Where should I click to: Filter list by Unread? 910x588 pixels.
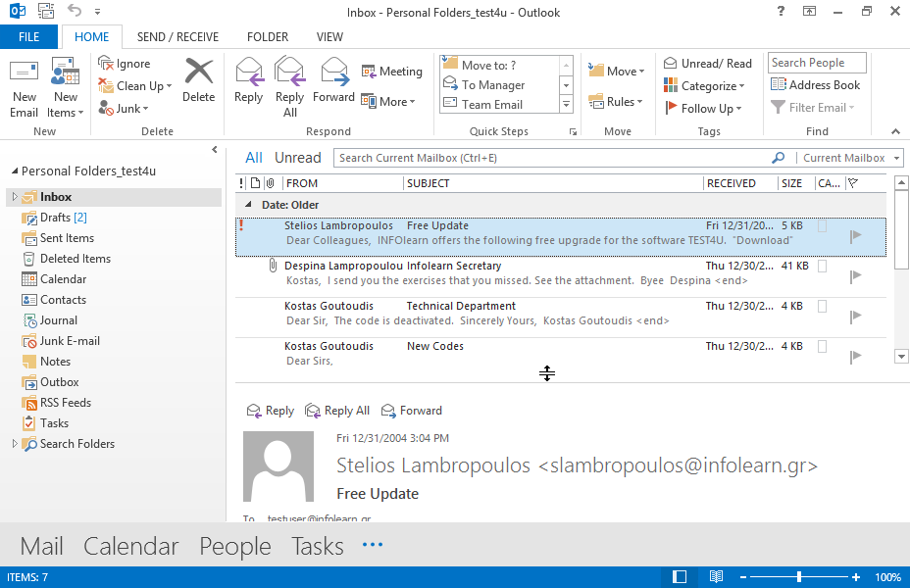click(x=298, y=158)
